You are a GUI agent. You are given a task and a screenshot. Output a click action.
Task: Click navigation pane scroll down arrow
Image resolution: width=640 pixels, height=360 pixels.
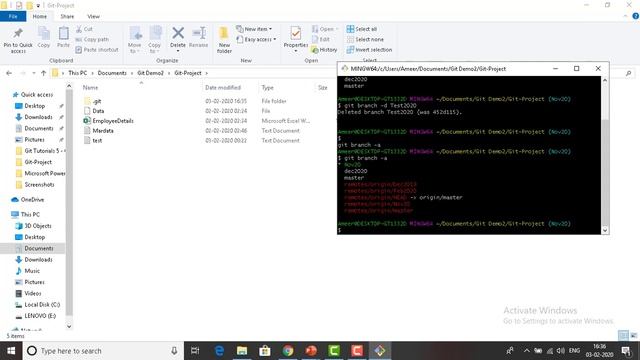point(69,326)
